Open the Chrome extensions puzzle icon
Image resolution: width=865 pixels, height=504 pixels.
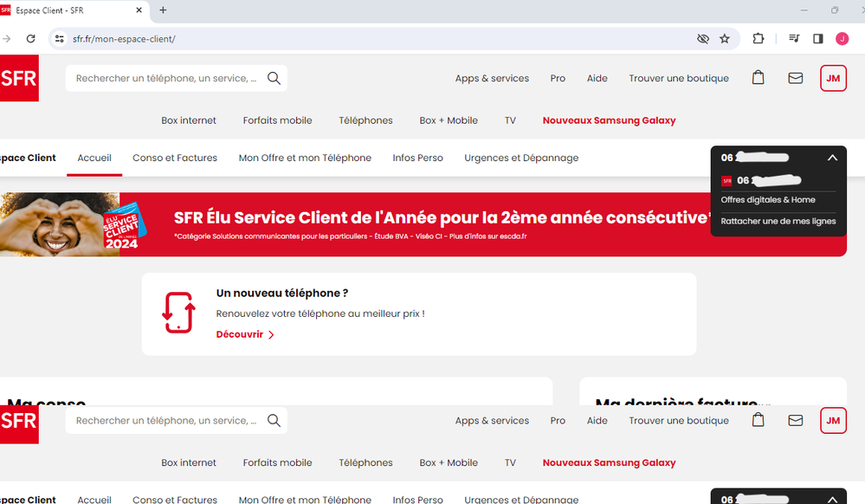pyautogui.click(x=758, y=39)
